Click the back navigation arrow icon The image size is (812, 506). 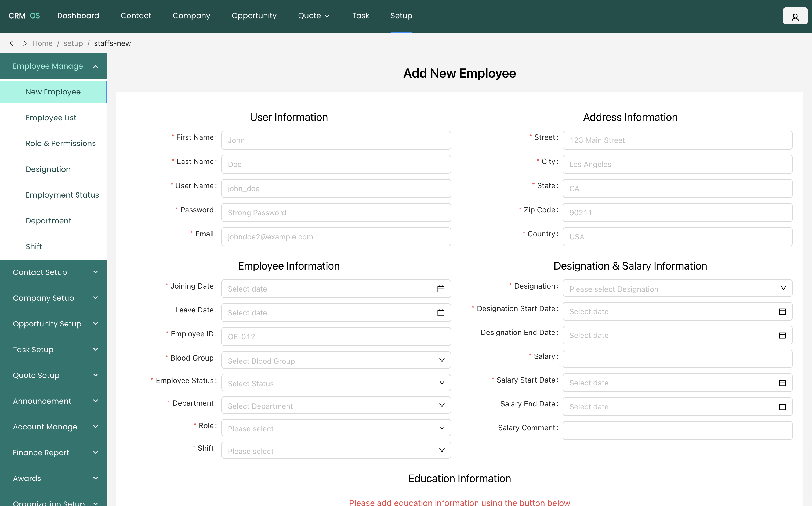coord(12,43)
